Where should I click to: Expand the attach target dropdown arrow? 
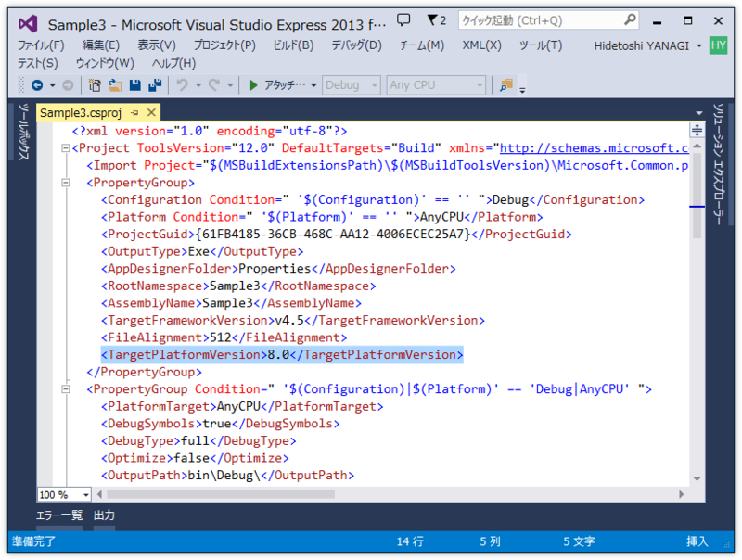(x=313, y=85)
